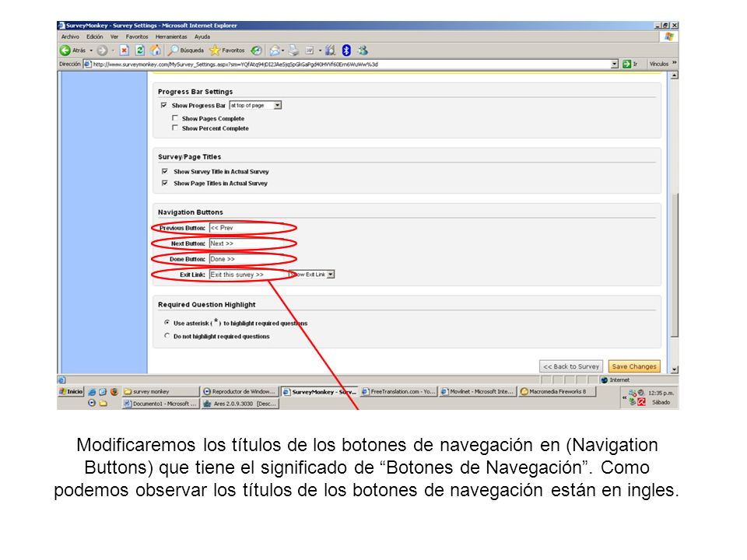Switch to Reproductor de Windows taskbar button
This screenshot has height=560, width=747.
(240, 391)
